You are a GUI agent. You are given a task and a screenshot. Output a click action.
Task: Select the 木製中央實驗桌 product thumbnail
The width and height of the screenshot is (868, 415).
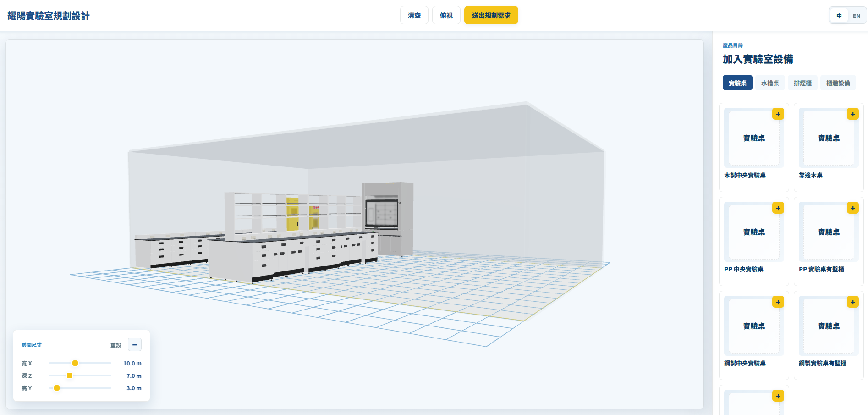pyautogui.click(x=754, y=138)
